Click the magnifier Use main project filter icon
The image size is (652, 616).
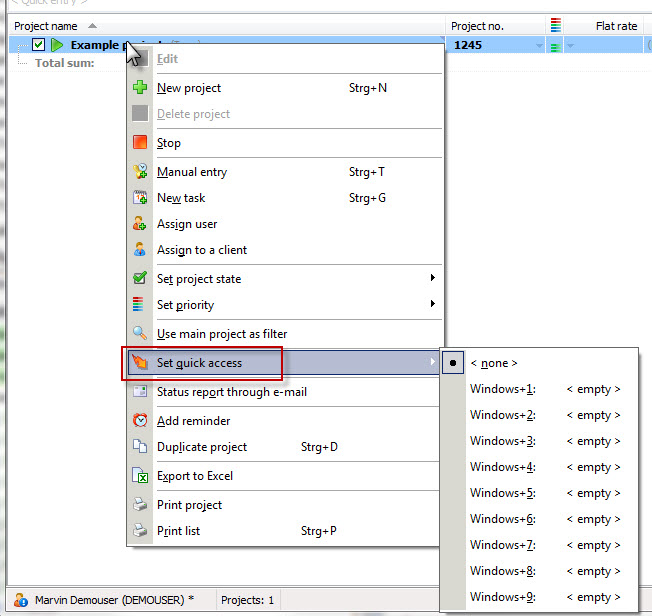click(140, 333)
